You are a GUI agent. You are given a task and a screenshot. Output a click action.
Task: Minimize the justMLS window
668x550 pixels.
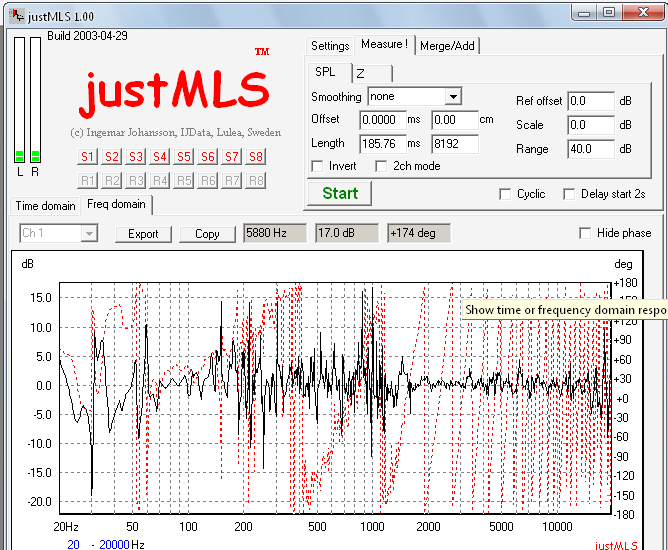coord(584,13)
